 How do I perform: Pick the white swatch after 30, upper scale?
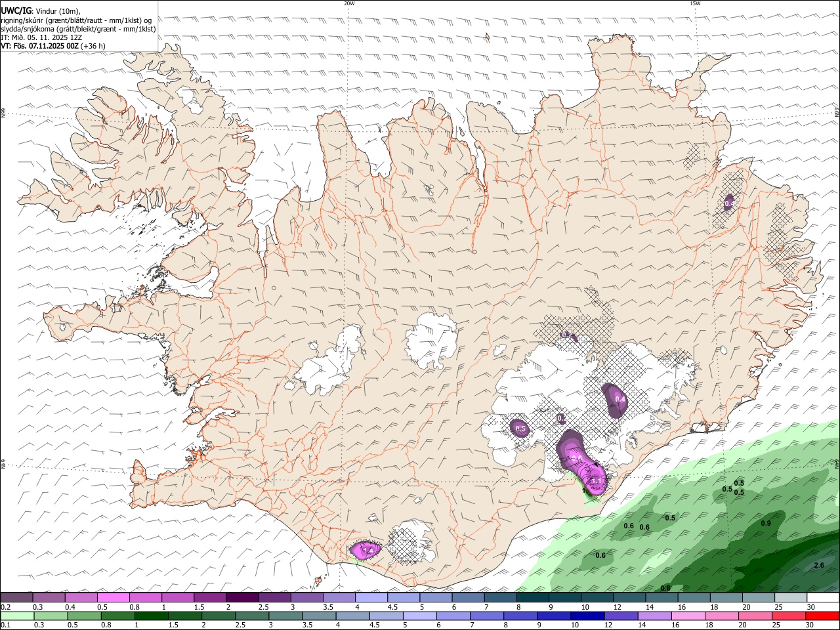(x=822, y=598)
